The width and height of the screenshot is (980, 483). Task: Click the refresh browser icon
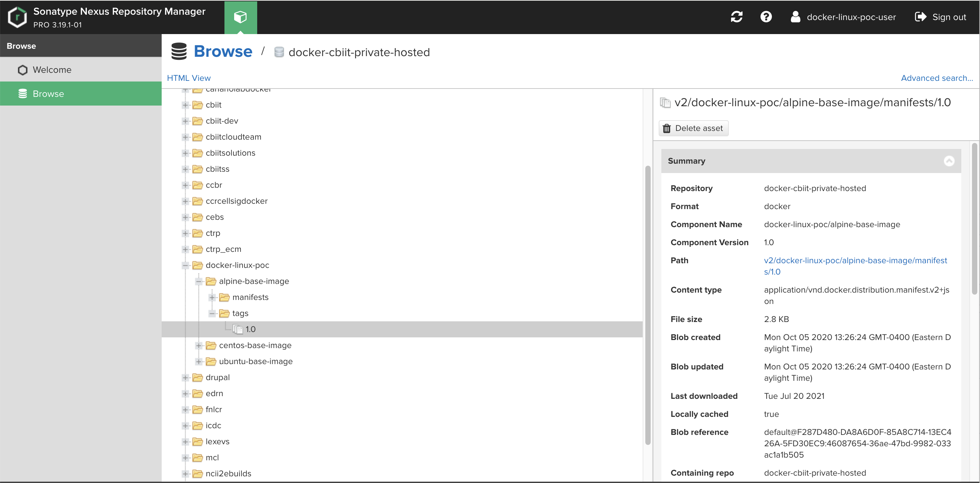[x=737, y=17]
